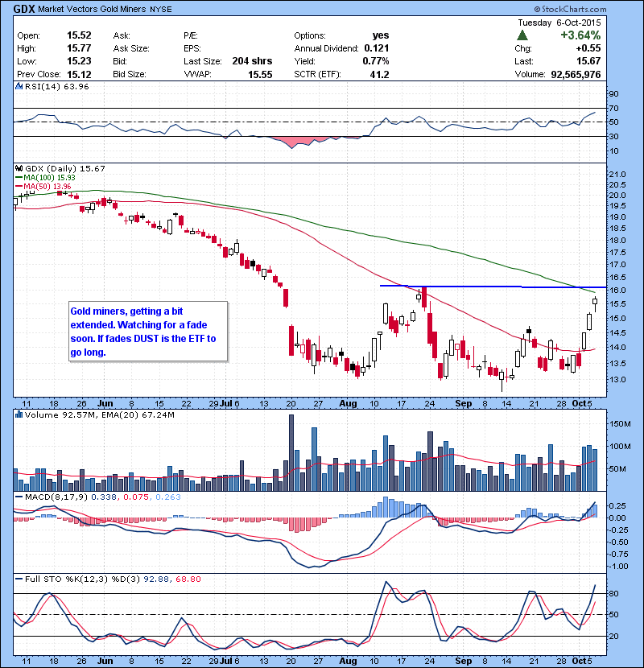The height and width of the screenshot is (668, 644).
Task: Click the Options value yes
Action: click(381, 35)
